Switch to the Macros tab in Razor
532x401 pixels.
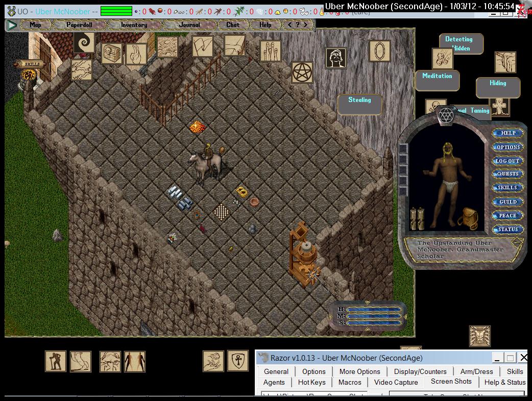[x=350, y=382]
